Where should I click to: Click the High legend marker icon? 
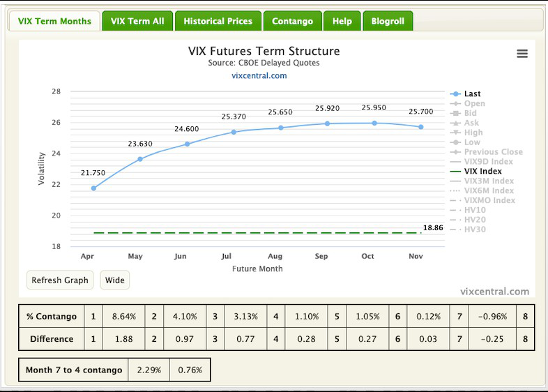pyautogui.click(x=455, y=133)
